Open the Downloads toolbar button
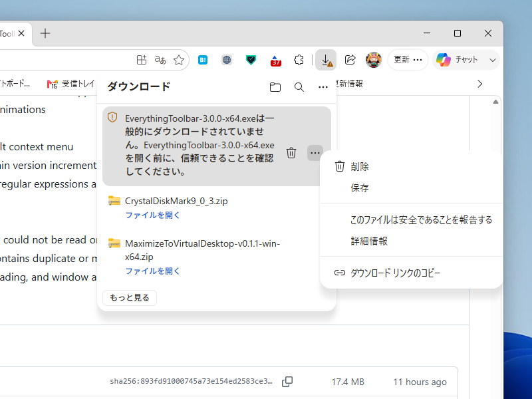This screenshot has width=532, height=399. 326,60
